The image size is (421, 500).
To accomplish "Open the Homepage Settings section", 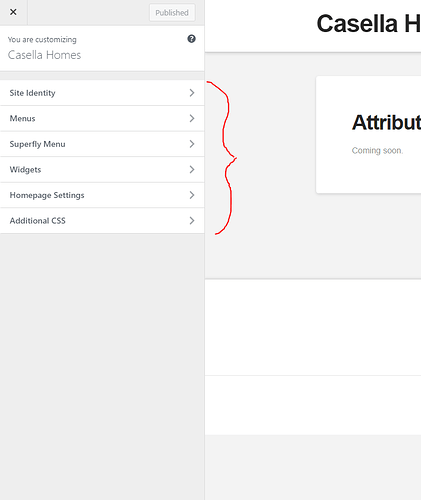I will click(102, 195).
